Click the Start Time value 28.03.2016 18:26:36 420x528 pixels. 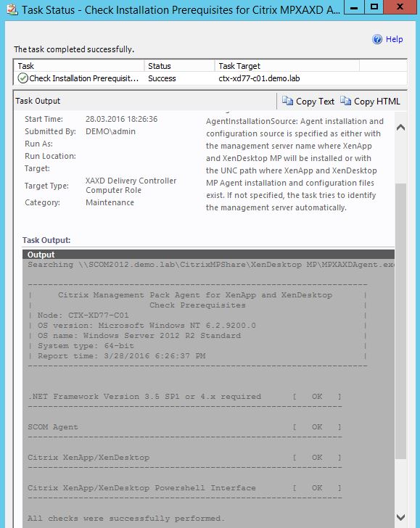pos(122,119)
